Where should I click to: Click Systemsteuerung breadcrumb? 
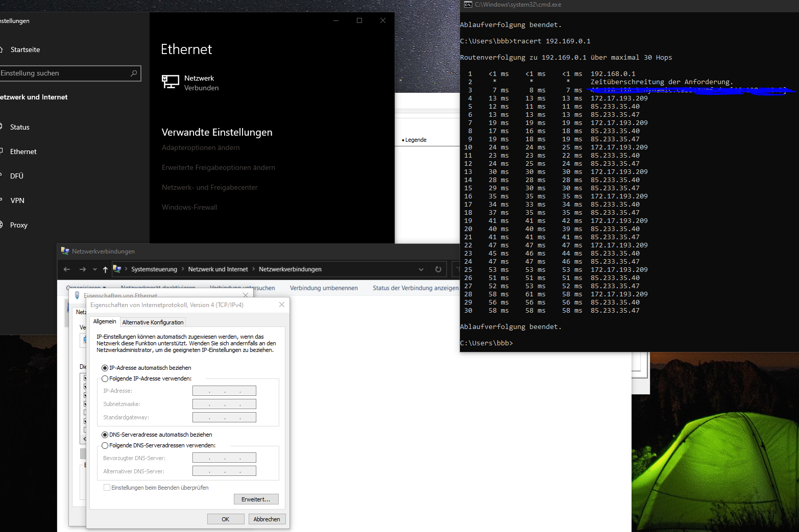coord(154,269)
